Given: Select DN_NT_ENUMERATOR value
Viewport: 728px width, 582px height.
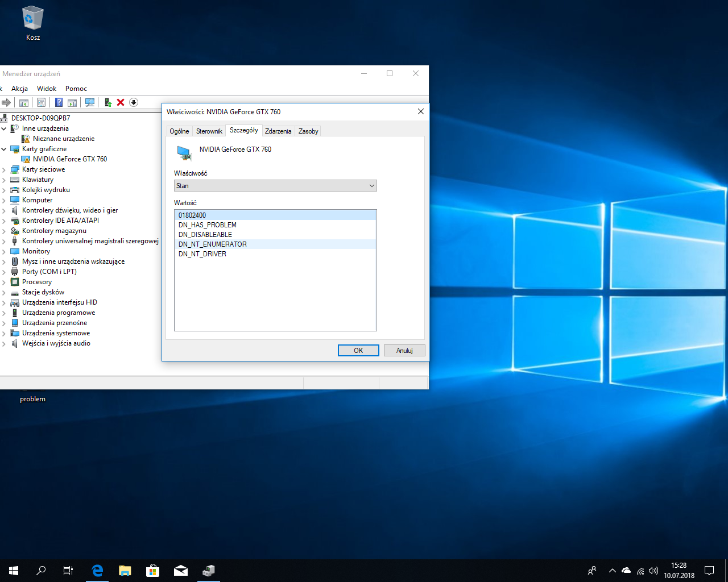Looking at the screenshot, I should coord(275,244).
